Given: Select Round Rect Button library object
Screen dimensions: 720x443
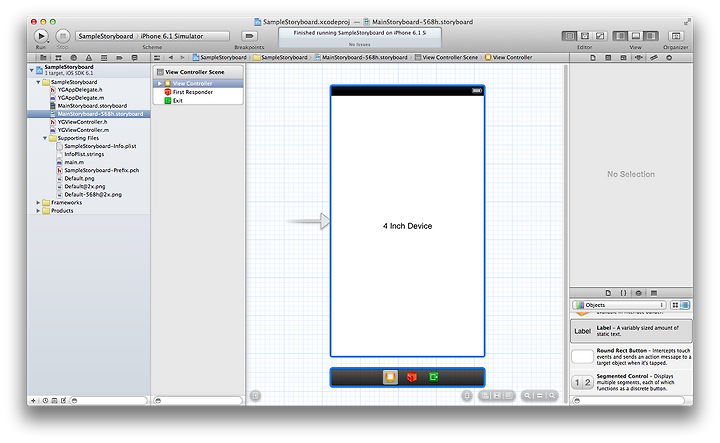Looking at the screenshot, I should 631,357.
